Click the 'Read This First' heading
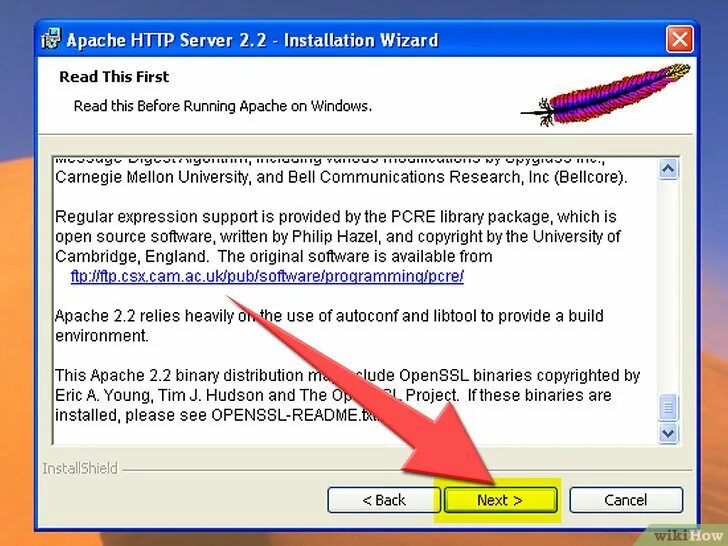Screen dimensions: 728x546 coord(114,77)
